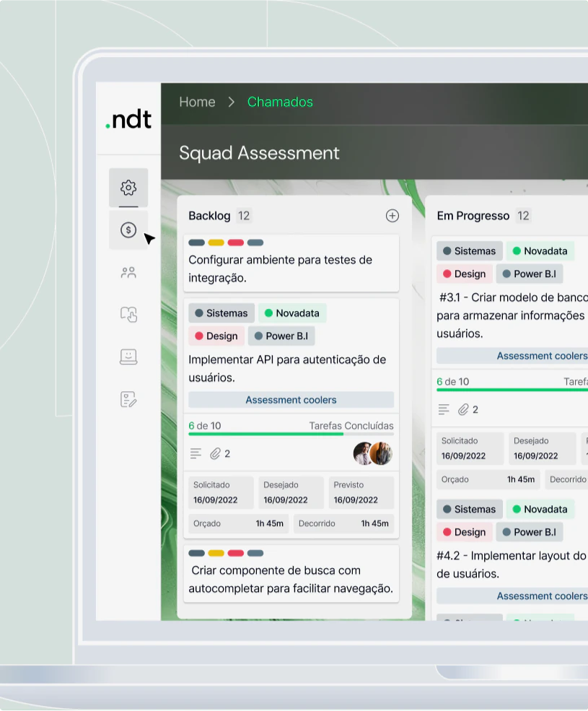The width and height of the screenshot is (588, 711).
Task: Click Sistemas tag on #3.1 card
Action: 470,251
